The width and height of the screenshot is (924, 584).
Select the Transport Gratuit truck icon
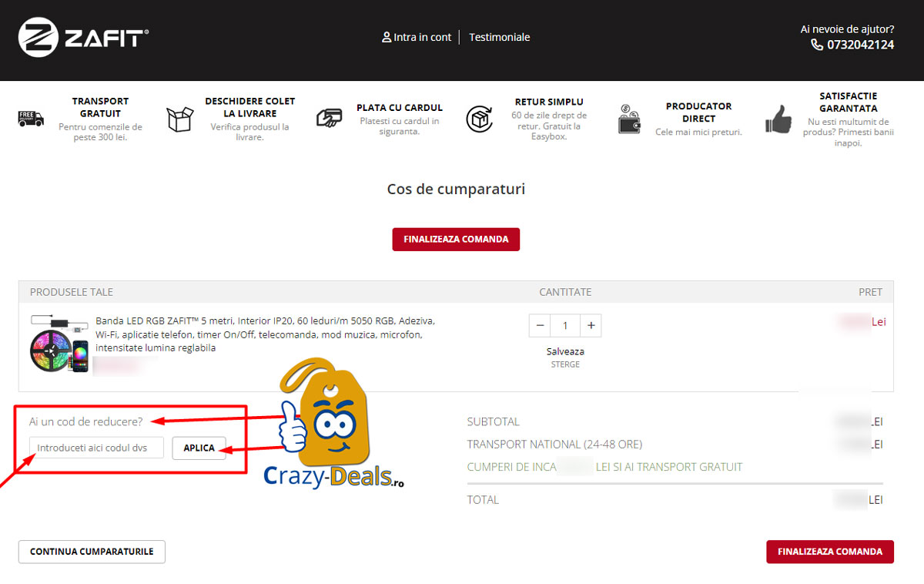31,119
